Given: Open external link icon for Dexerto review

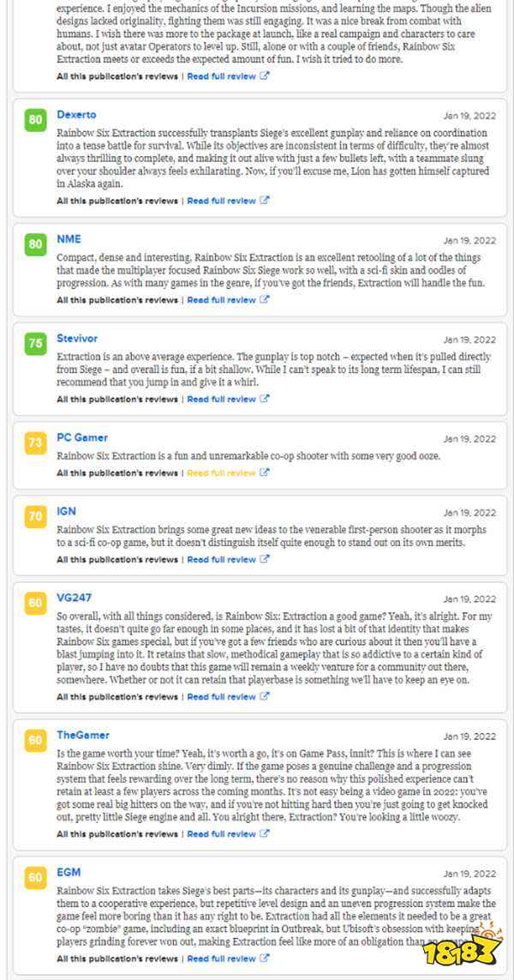Looking at the screenshot, I should [x=264, y=201].
